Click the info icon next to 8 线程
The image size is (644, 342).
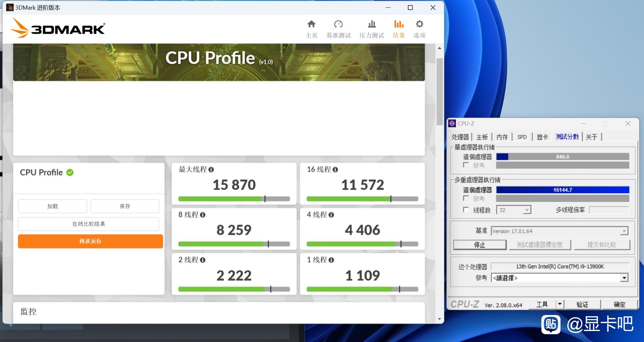click(x=203, y=215)
